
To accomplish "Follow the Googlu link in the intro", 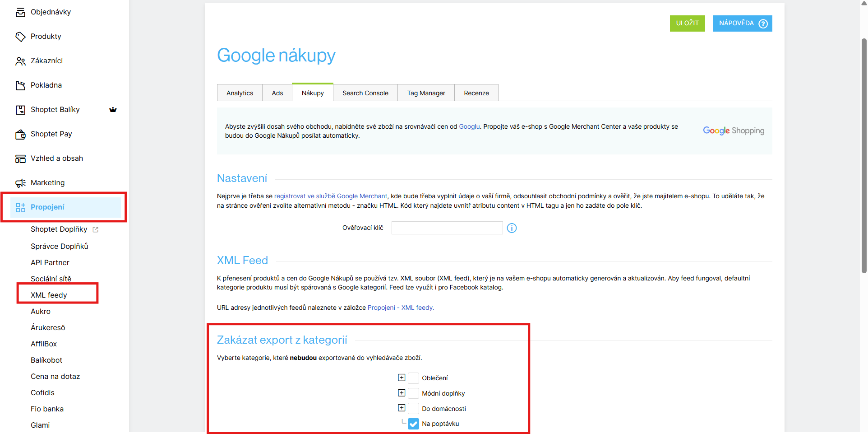I will tap(469, 127).
